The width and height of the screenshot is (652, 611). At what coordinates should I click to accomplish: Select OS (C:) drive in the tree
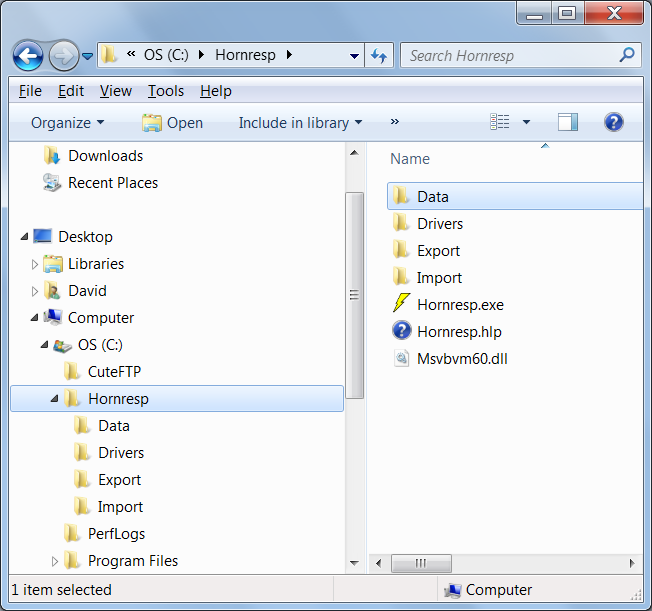(x=100, y=345)
